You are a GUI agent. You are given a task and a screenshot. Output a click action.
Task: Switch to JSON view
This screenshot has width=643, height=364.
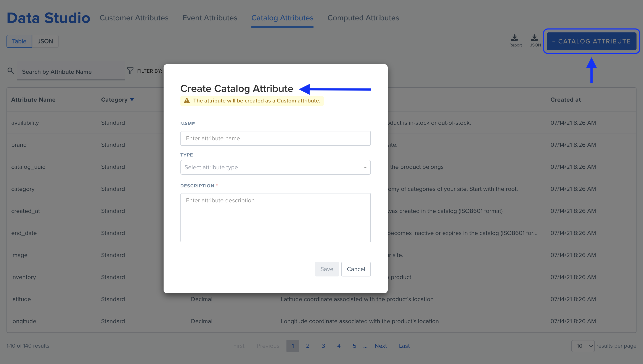(45, 41)
